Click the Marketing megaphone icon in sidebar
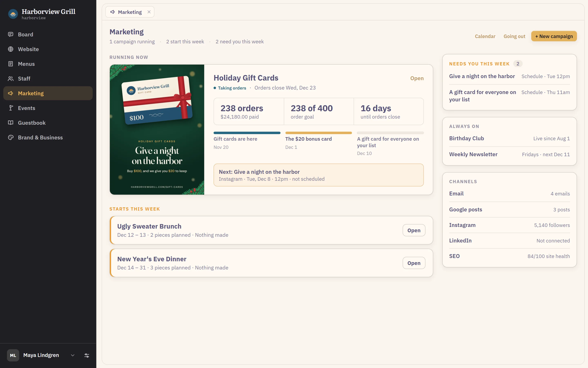The height and width of the screenshot is (368, 588). tap(11, 93)
